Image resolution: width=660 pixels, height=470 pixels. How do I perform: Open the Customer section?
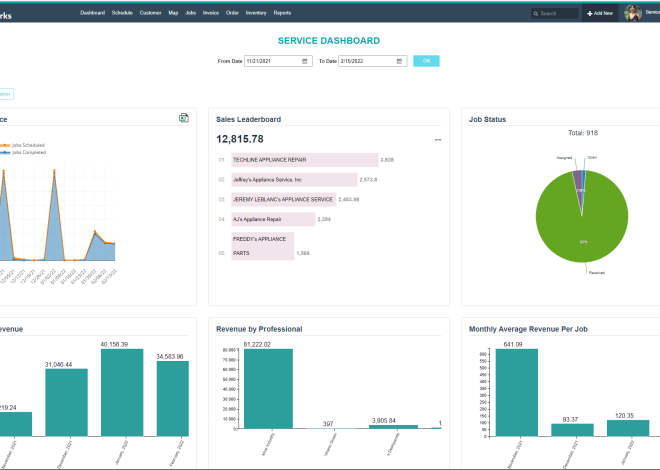tap(150, 13)
